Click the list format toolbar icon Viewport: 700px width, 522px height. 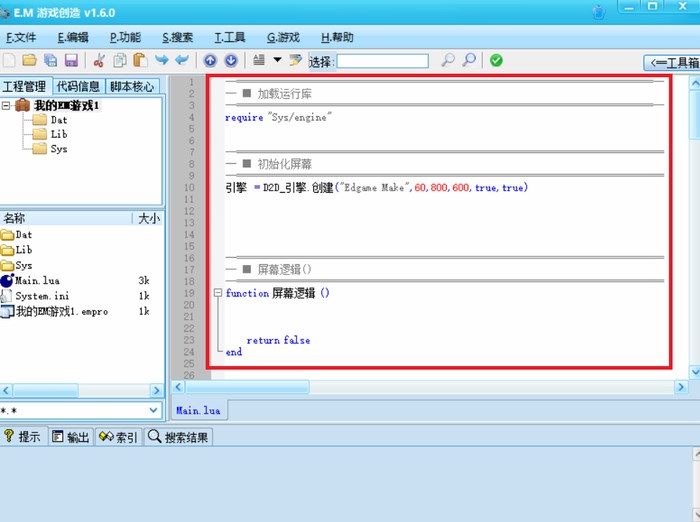point(259,60)
